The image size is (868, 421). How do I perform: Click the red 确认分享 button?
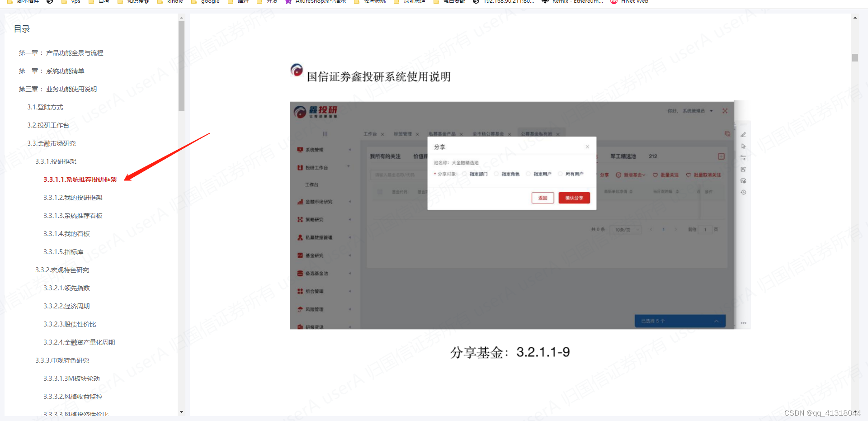click(x=574, y=198)
